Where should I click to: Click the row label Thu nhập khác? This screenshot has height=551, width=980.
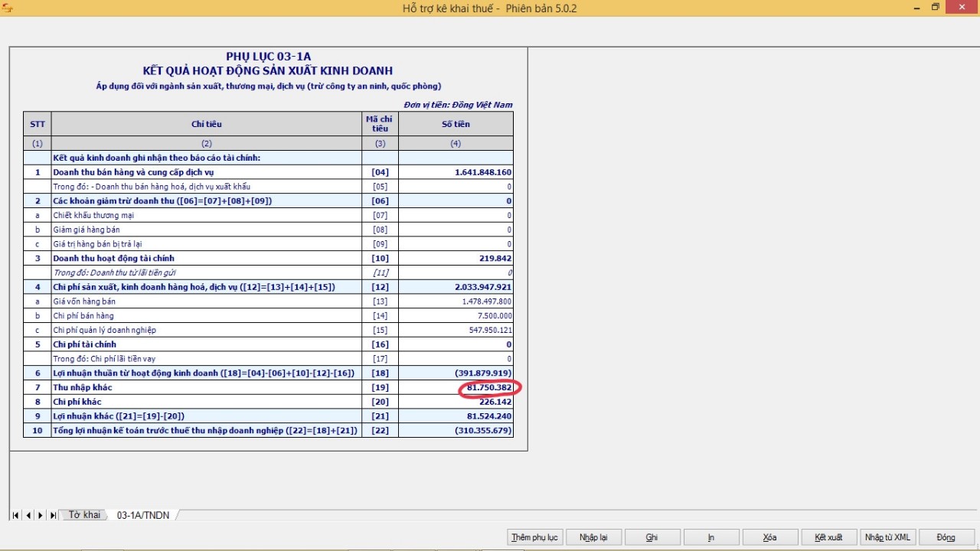coord(82,388)
